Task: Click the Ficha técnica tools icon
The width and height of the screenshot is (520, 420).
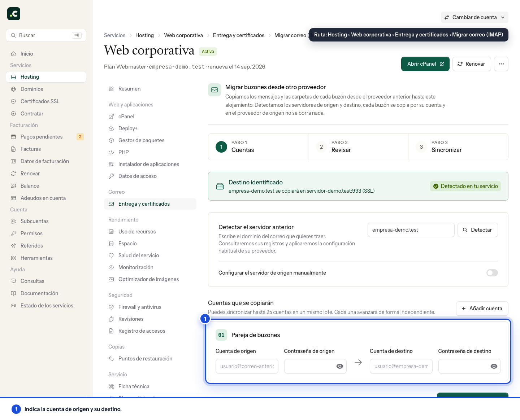Action: (111, 386)
